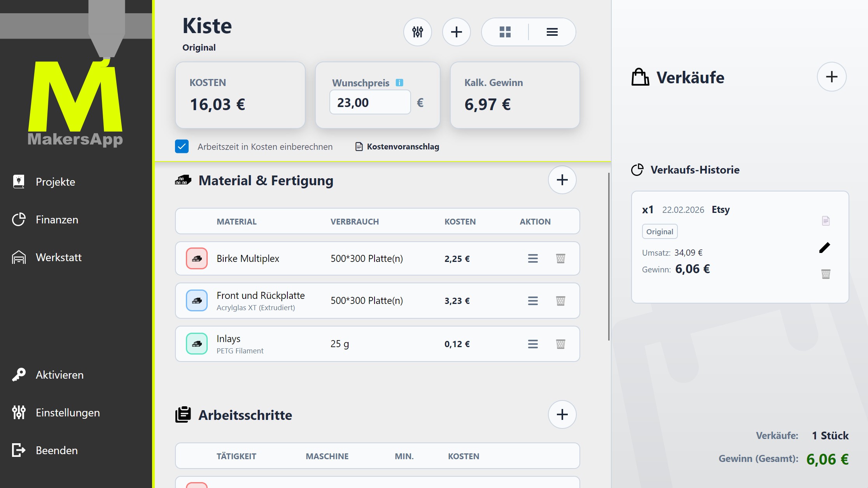Delete the Birke Multiplex material
Screen dimensions: 868x488
point(560,258)
